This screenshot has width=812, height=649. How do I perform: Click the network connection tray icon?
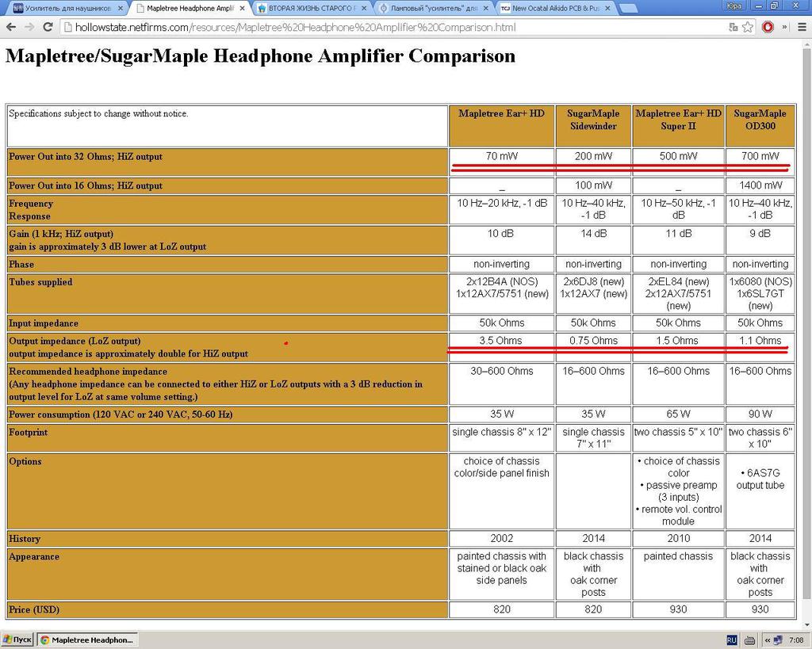[x=778, y=640]
